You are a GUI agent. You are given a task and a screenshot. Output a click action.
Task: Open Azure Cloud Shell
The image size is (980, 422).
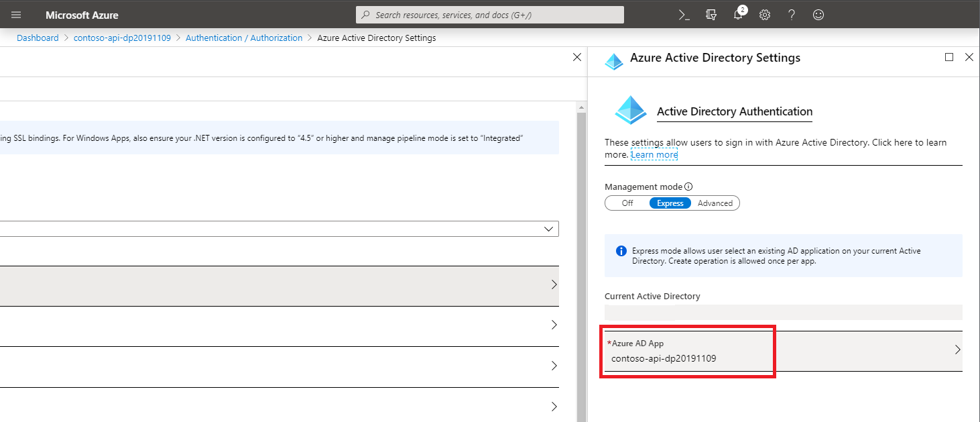(x=684, y=14)
